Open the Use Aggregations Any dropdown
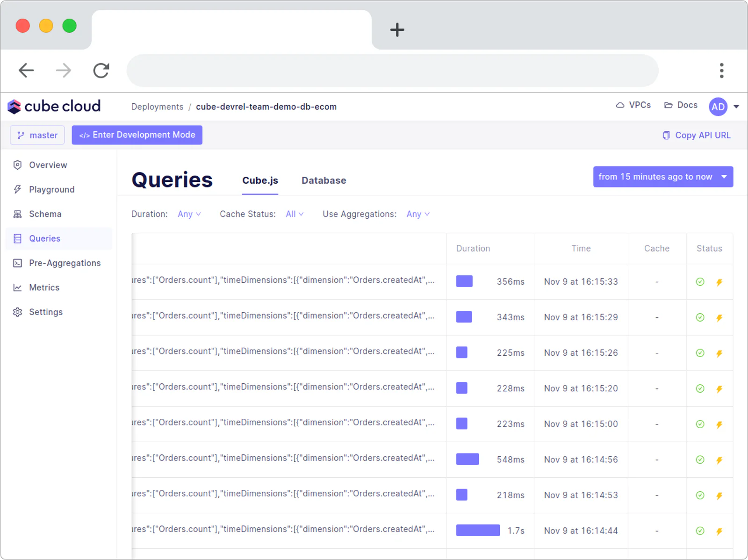 [x=418, y=214]
